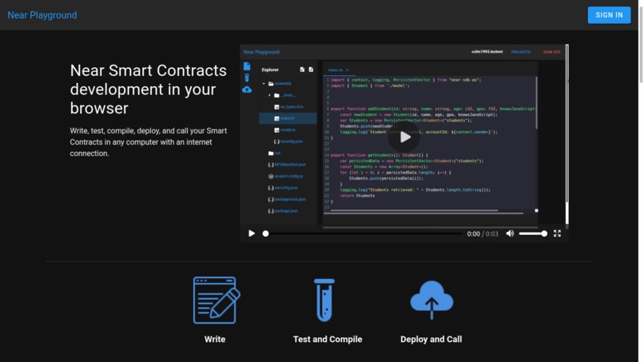Click the cloud deploy icon in the video preview sidebar

click(x=247, y=90)
